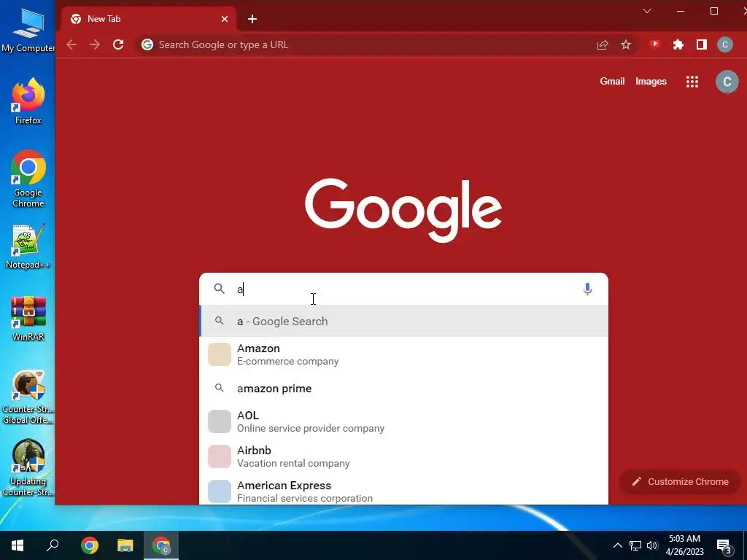Image resolution: width=747 pixels, height=560 pixels.
Task: Open the Google account avatar on page
Action: pos(727,82)
